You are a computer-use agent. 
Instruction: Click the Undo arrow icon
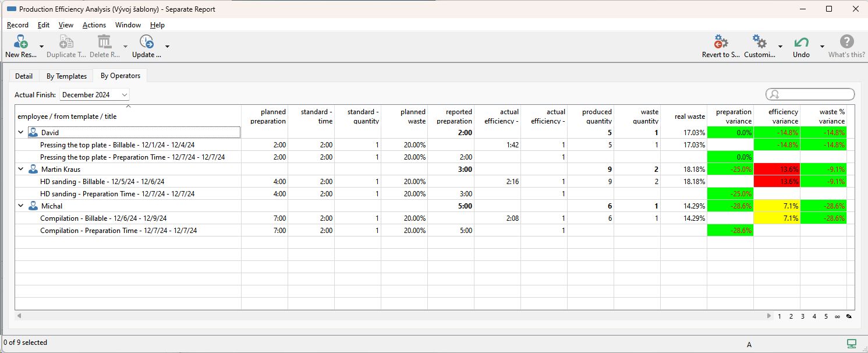tap(801, 43)
